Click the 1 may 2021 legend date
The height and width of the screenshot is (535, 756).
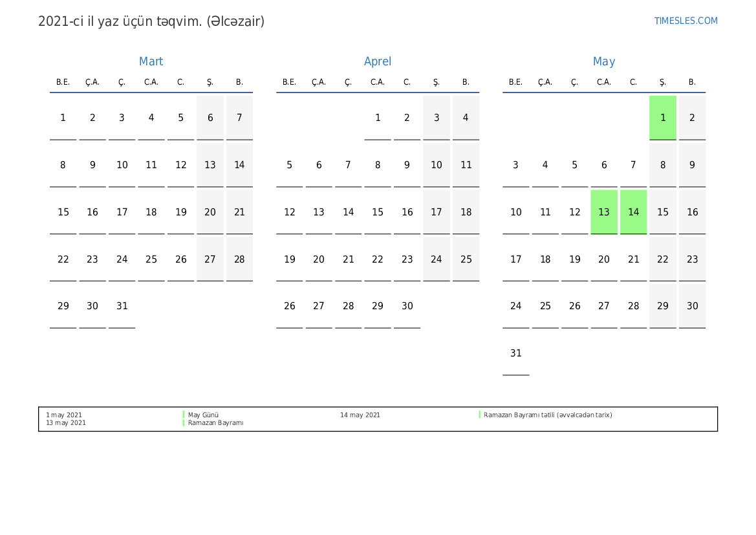click(x=63, y=415)
